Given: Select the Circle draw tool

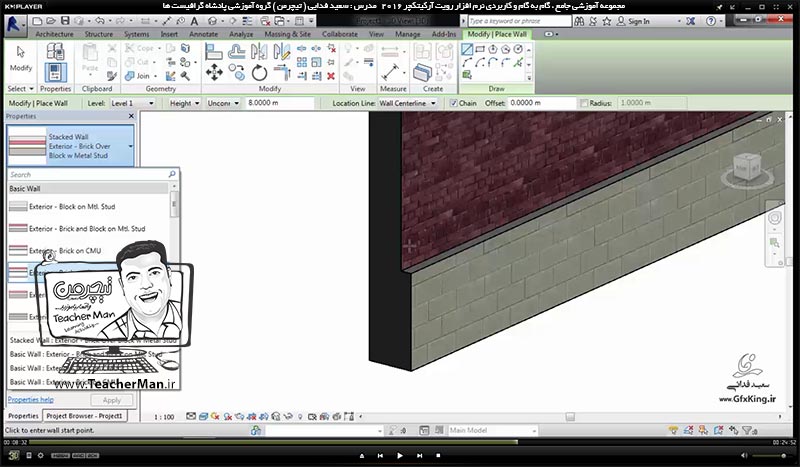Looking at the screenshot, I should pos(518,49).
